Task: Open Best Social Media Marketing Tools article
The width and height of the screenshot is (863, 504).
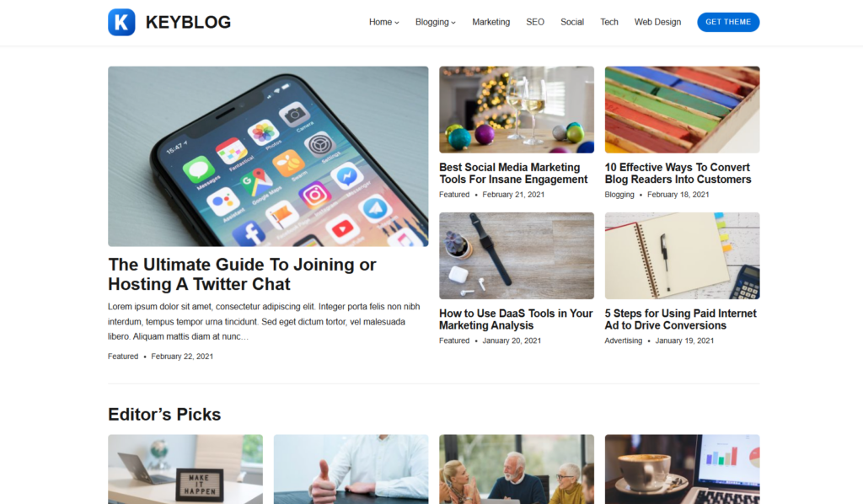Action: (x=513, y=174)
